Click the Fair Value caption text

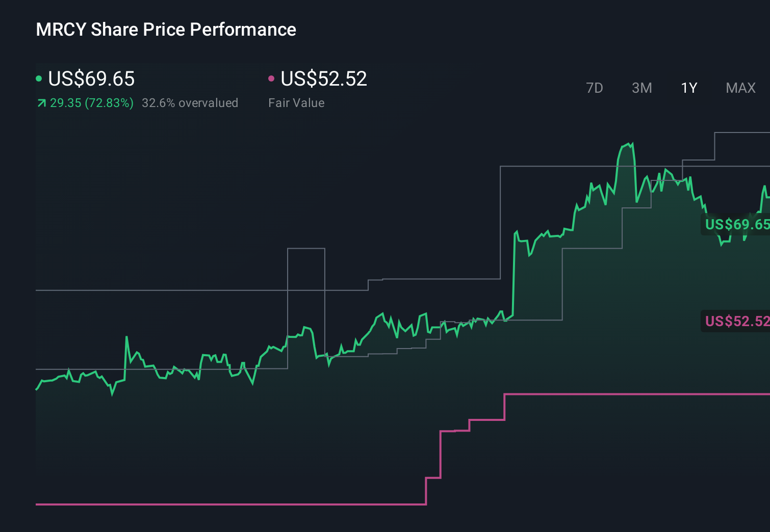pos(296,103)
